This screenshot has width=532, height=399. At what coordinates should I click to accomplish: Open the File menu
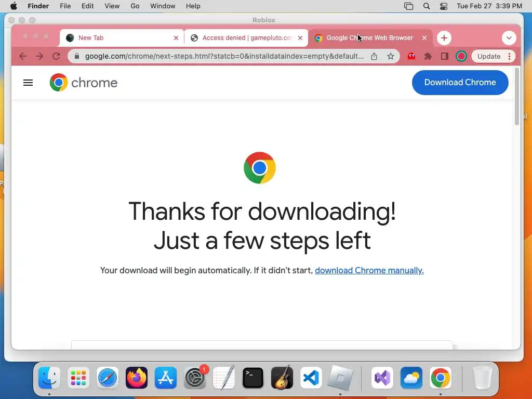click(x=65, y=6)
